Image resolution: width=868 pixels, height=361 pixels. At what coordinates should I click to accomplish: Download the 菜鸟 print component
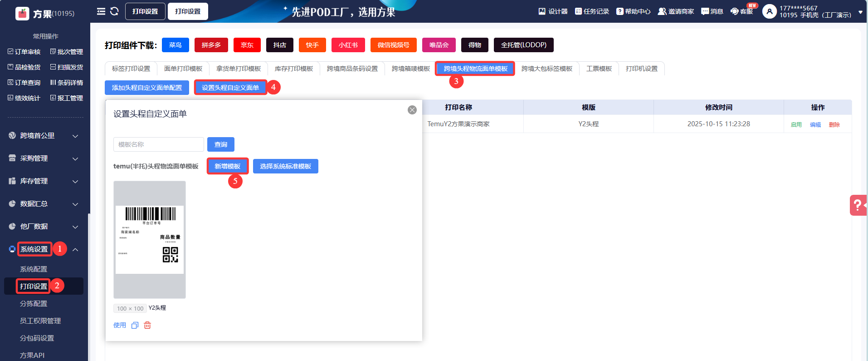[176, 45]
